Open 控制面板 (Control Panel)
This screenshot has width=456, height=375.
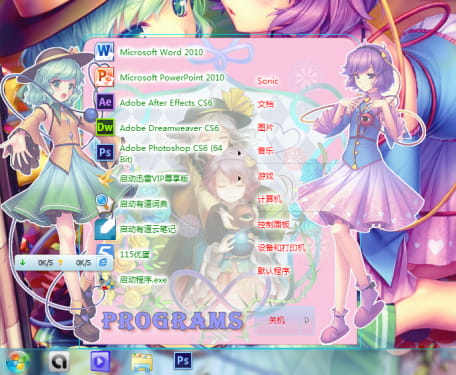click(x=273, y=224)
